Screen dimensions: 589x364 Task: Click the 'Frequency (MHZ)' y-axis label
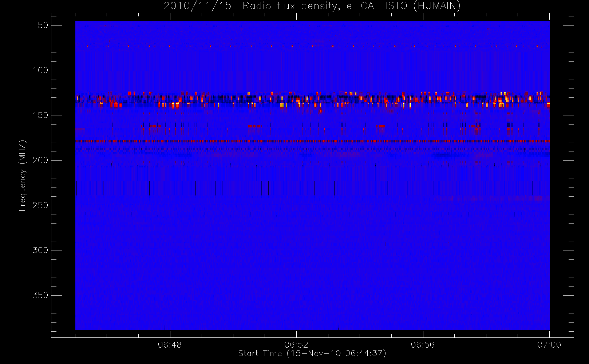pos(23,175)
